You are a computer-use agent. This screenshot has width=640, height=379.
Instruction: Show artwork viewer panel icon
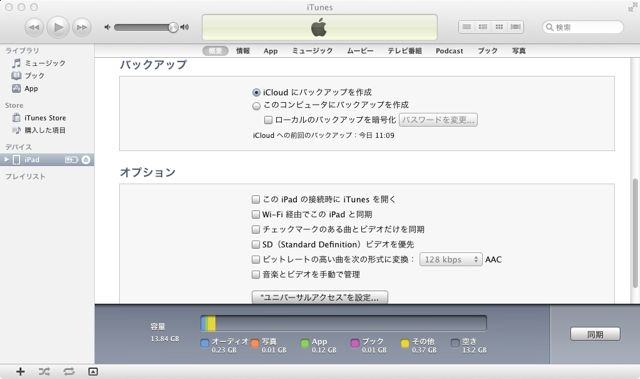pos(93,372)
